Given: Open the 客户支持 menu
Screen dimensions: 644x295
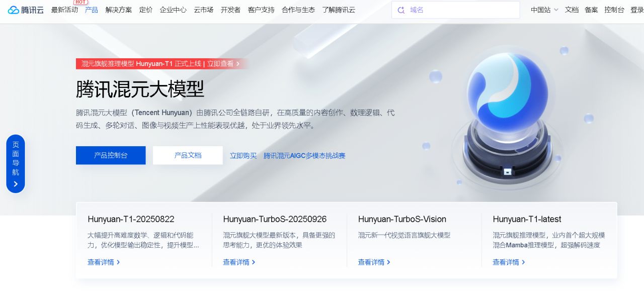Looking at the screenshot, I should (261, 10).
